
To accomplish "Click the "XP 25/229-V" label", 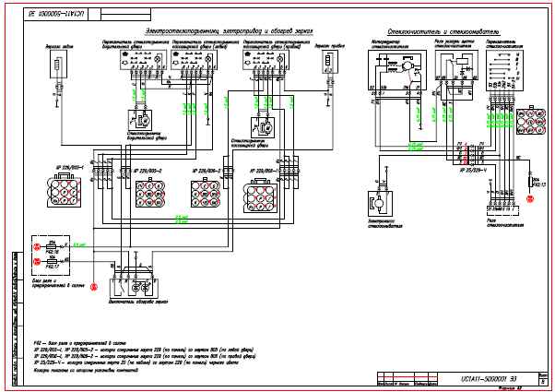I will 473,170.
